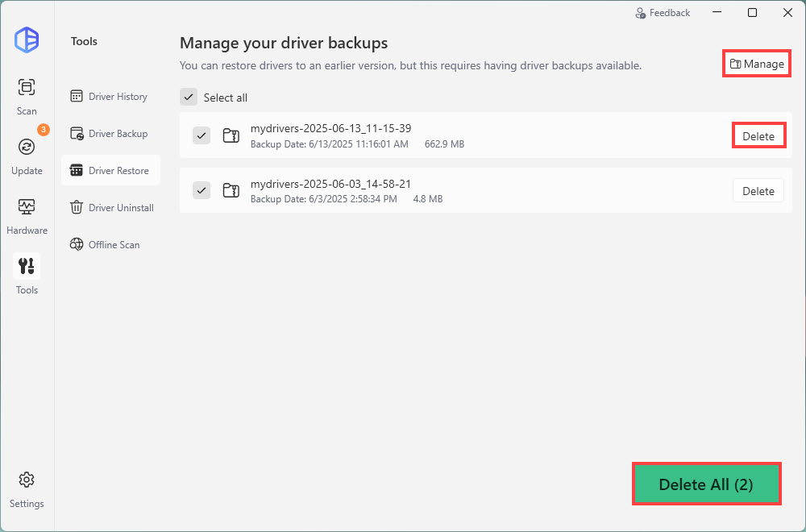Viewport: 806px width, 532px height.
Task: Go to Update section with badge
Action: (27, 147)
